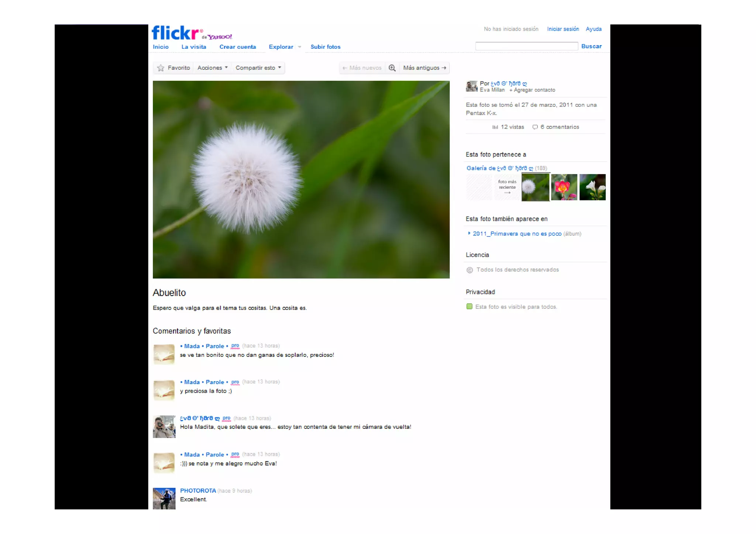
Task: Click the Favorito star icon
Action: tap(161, 68)
